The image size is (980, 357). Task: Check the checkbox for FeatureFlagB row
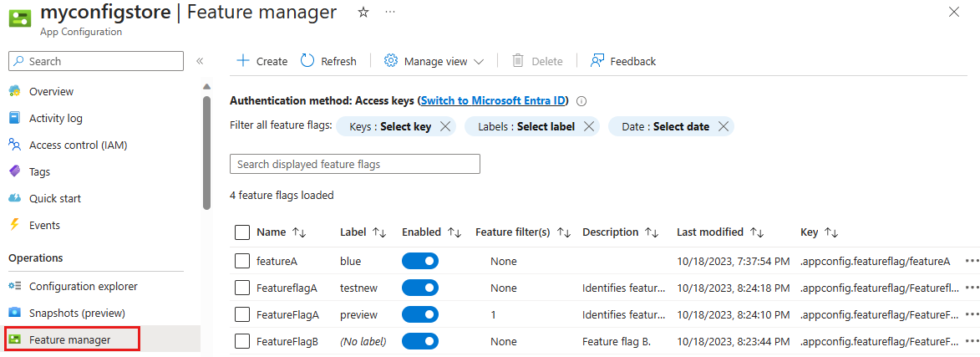242,341
